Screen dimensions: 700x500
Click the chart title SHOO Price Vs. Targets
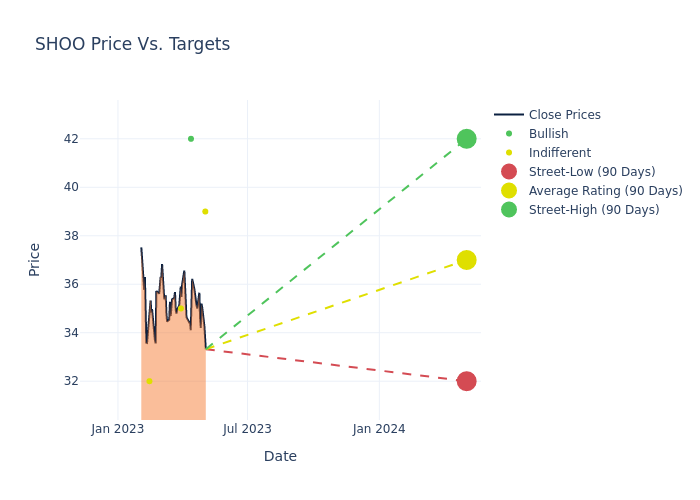click(132, 44)
